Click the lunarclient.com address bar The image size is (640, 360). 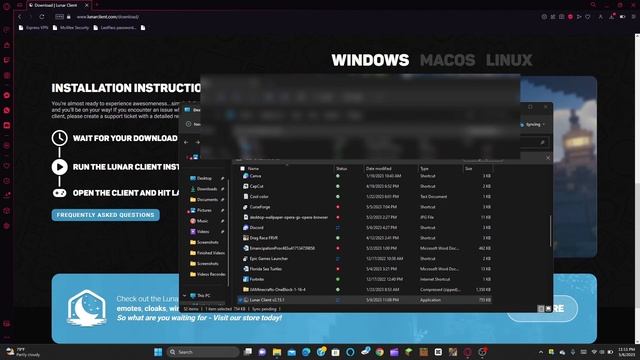[108, 17]
